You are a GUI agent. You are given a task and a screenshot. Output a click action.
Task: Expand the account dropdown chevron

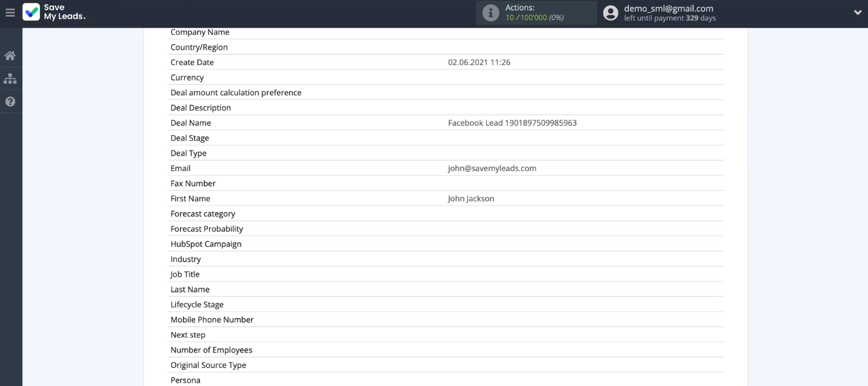coord(858,13)
